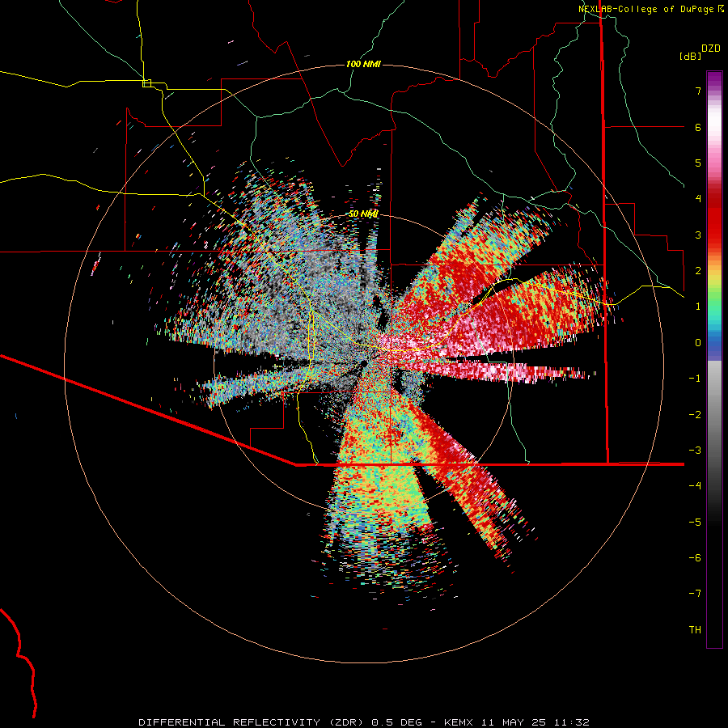Click the 100 NMI range ring label
This screenshot has height=728, width=728.
(363, 64)
